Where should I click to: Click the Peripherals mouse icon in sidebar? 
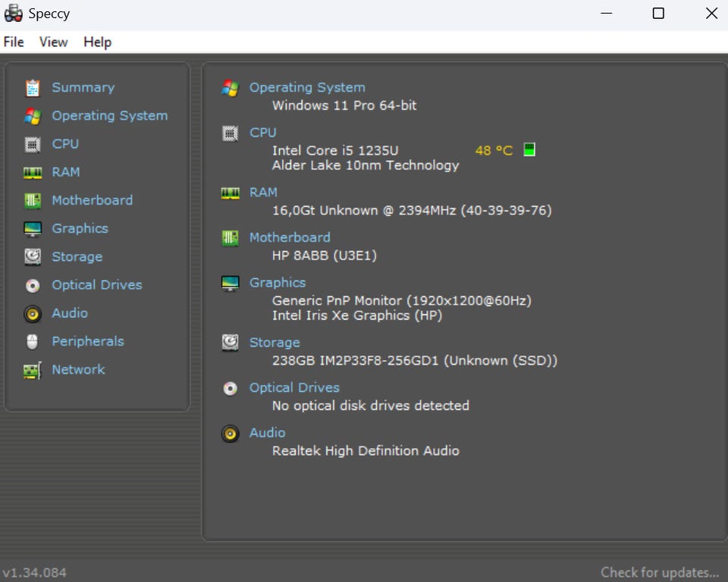click(32, 342)
